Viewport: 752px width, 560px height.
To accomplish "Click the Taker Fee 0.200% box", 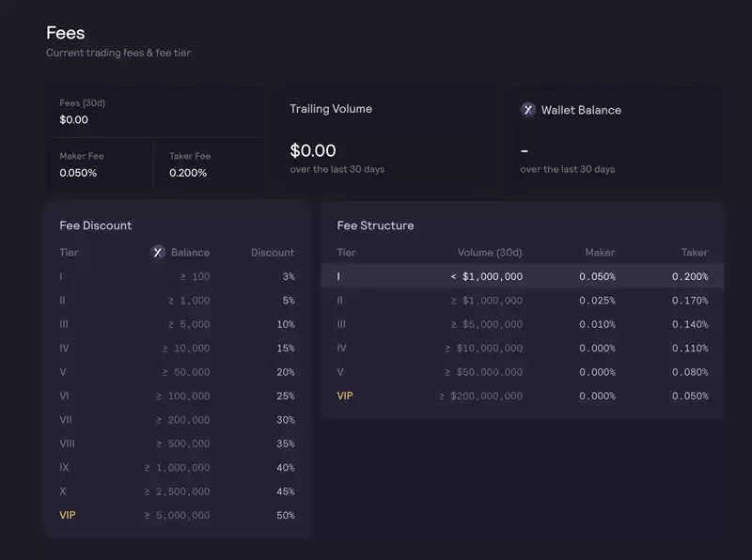I will (x=209, y=165).
